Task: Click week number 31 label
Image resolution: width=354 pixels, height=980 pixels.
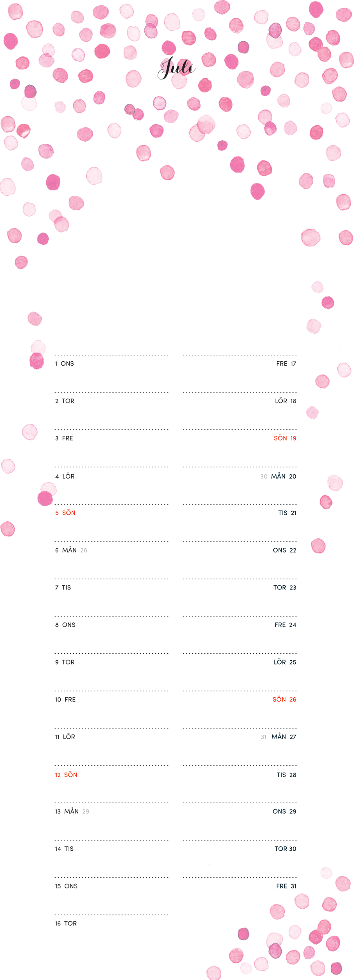Action: (x=264, y=737)
